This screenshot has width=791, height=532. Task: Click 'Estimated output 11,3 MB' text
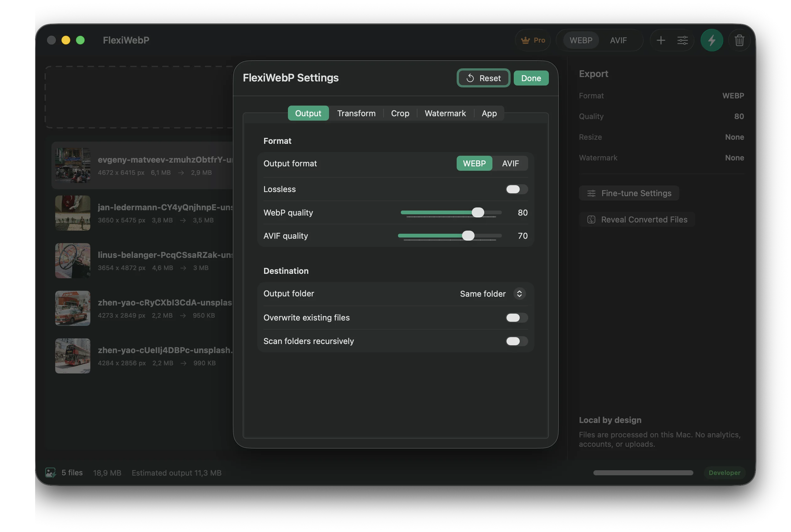(177, 473)
